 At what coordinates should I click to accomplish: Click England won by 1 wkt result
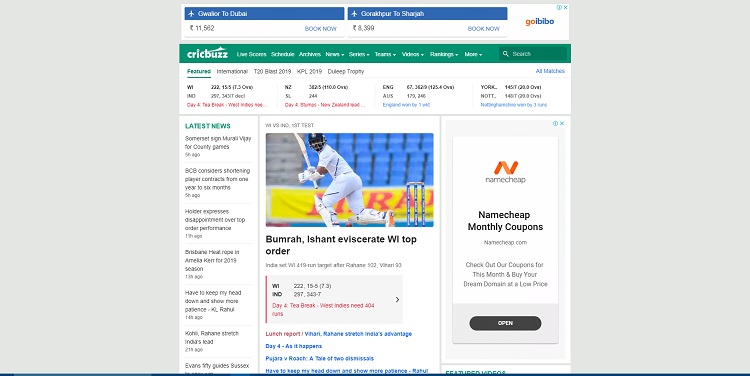coord(406,105)
